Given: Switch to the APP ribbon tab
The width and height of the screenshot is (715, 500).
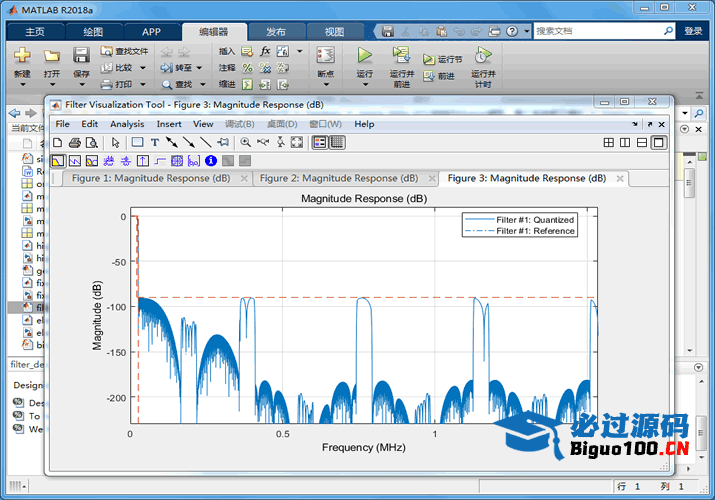Looking at the screenshot, I should pyautogui.click(x=151, y=32).
